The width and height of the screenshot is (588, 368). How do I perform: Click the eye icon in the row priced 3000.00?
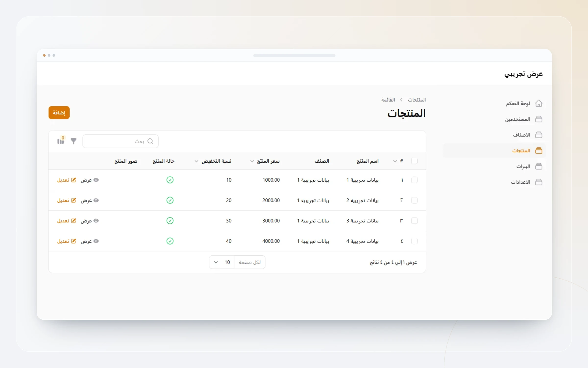96,221
